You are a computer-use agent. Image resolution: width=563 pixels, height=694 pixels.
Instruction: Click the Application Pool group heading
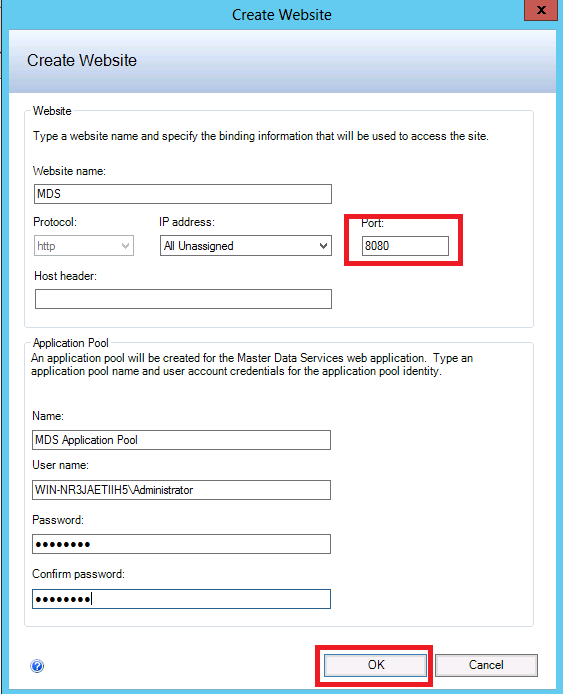click(x=71, y=343)
